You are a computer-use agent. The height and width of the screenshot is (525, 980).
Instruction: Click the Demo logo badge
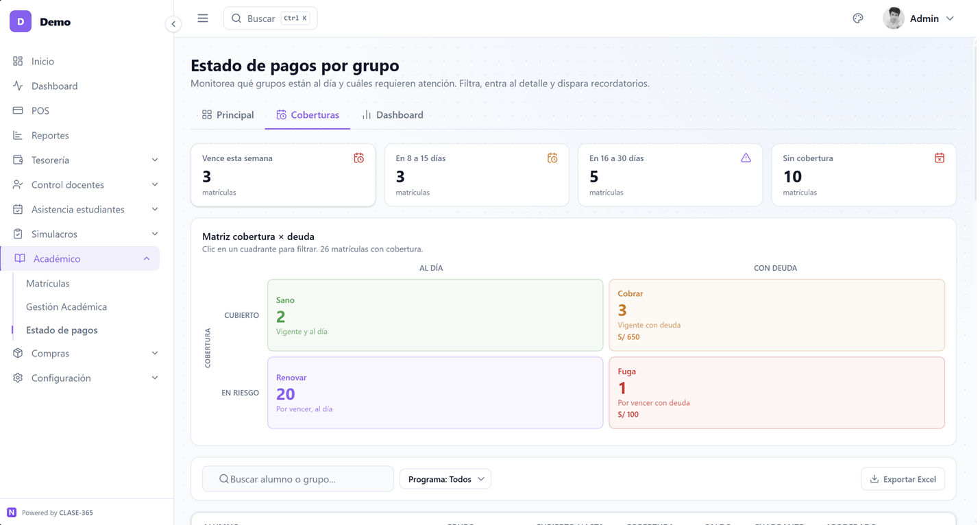[21, 21]
